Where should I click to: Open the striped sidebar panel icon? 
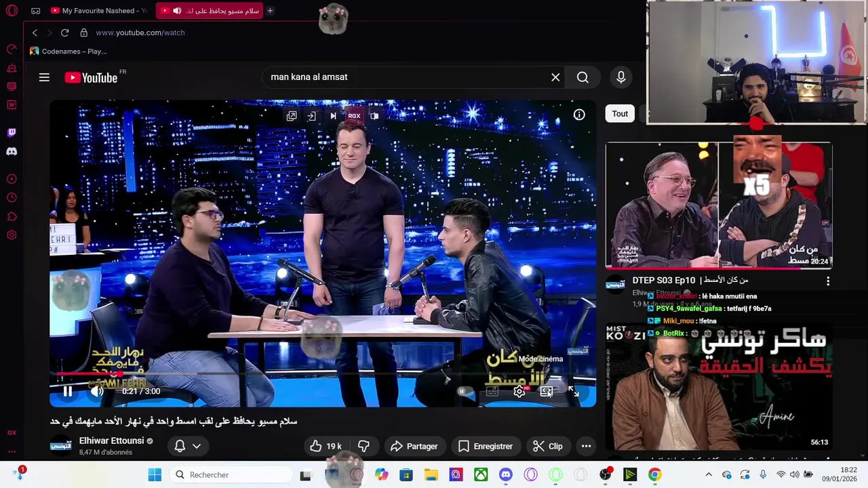tap(12, 87)
